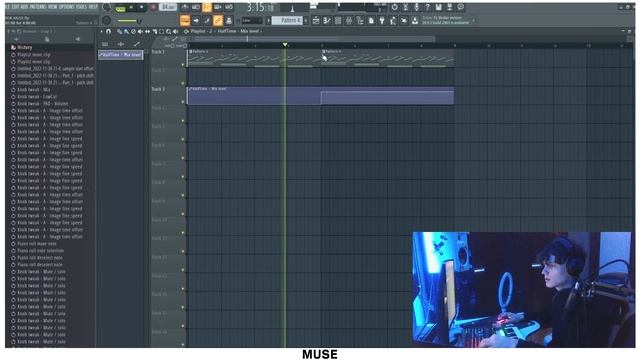
Task: Select the playlist Slip tool
Action: point(147,31)
